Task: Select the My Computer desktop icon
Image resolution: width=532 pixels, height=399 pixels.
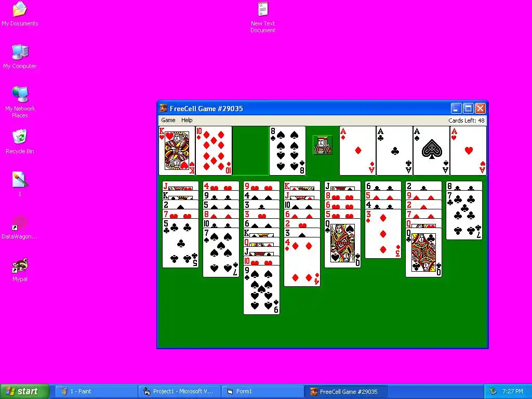Action: (20, 57)
